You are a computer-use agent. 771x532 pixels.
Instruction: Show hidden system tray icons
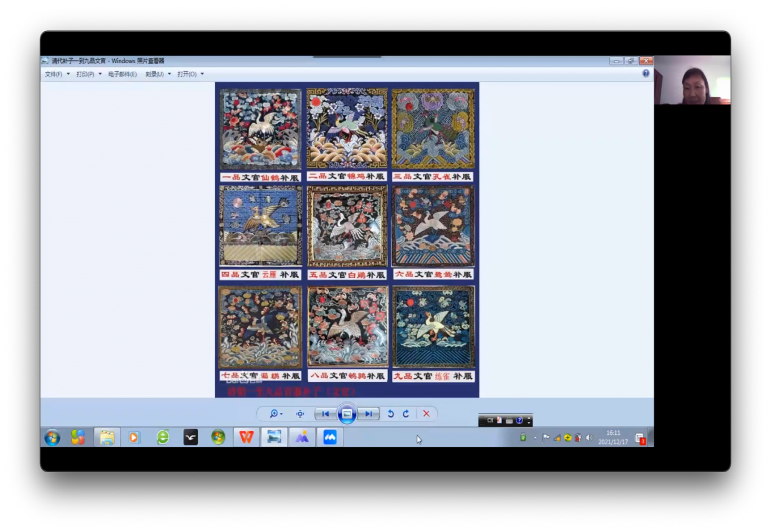coord(535,438)
